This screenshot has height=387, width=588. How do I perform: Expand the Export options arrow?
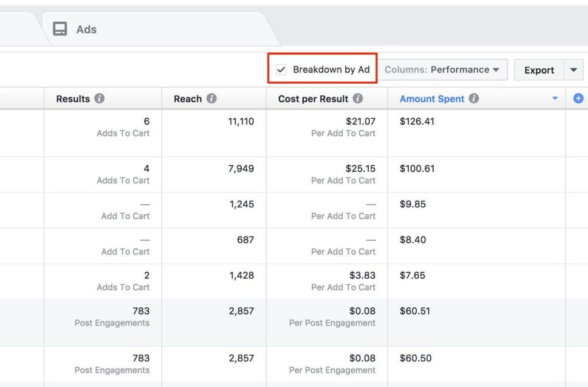point(574,69)
